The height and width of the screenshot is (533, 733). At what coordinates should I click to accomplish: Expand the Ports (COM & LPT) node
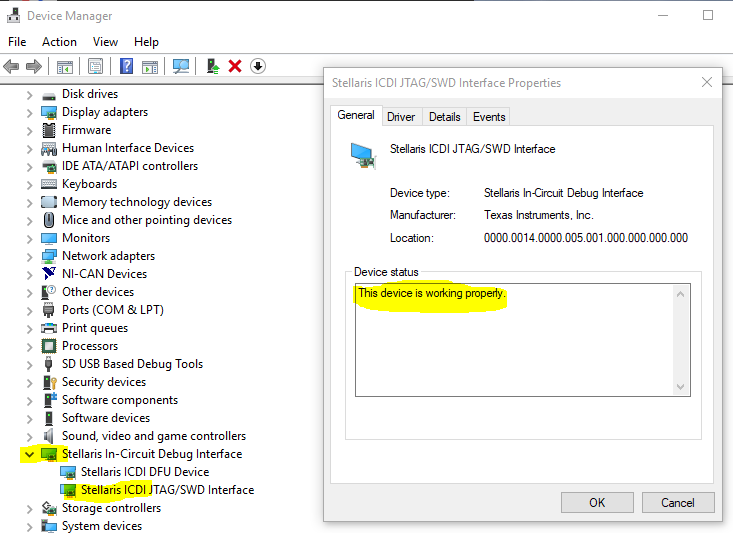click(x=29, y=311)
